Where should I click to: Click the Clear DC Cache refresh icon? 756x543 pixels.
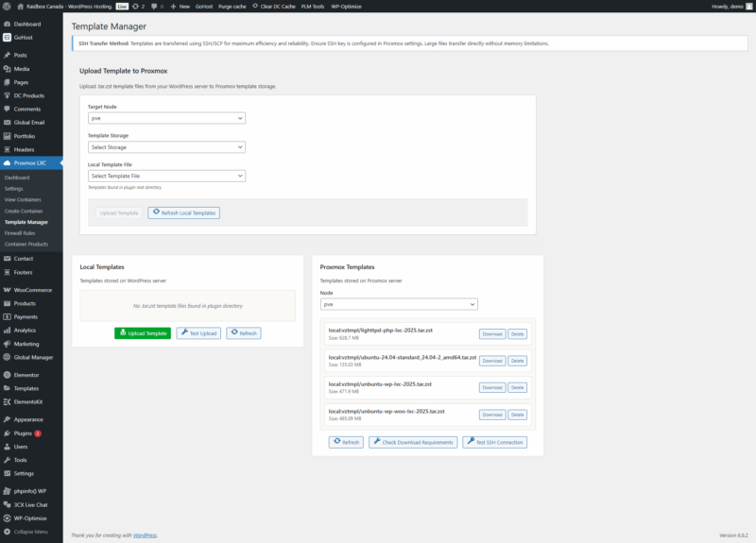pos(255,7)
